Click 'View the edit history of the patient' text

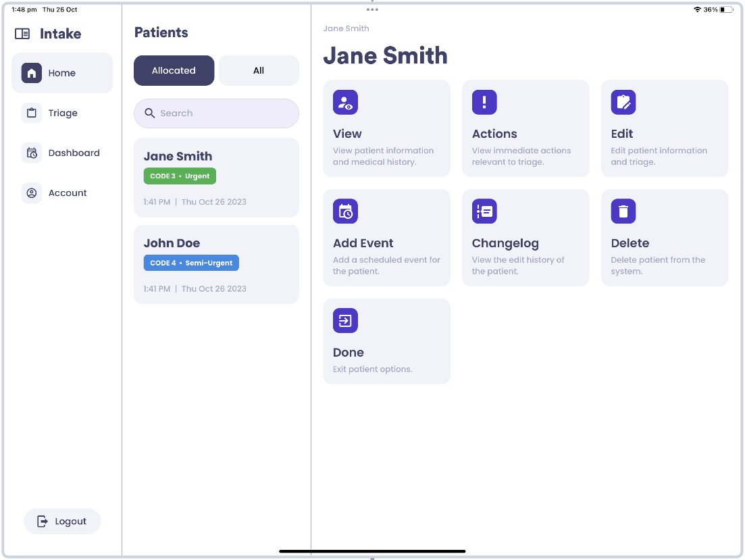click(518, 265)
